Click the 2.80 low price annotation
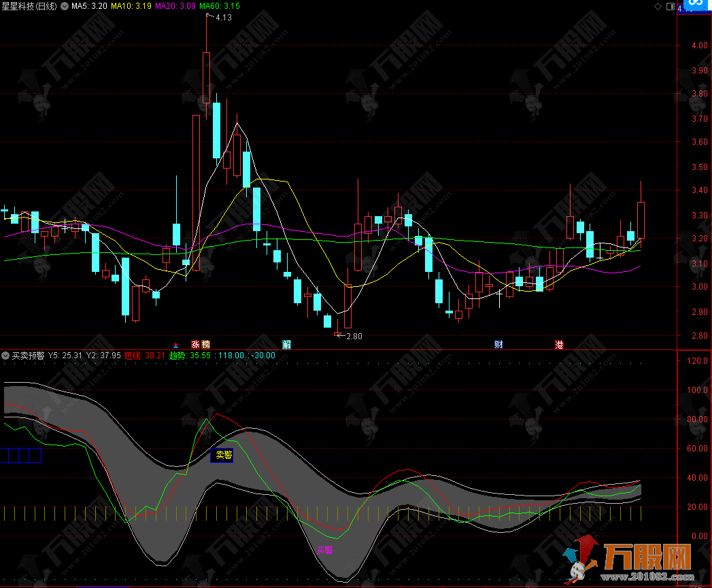The image size is (712, 588). tap(354, 336)
